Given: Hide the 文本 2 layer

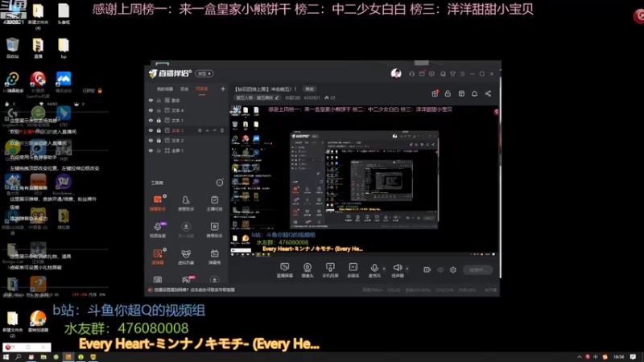Looking at the screenshot, I should [151, 140].
